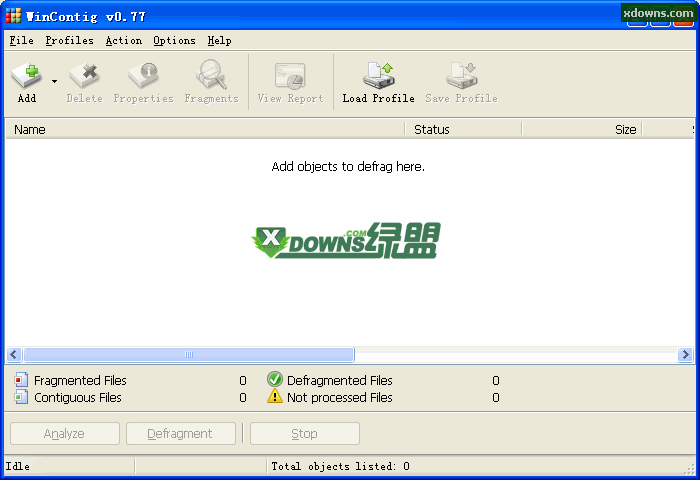Click the 'Contiguous Files' label
700x480 pixels.
coord(78,397)
